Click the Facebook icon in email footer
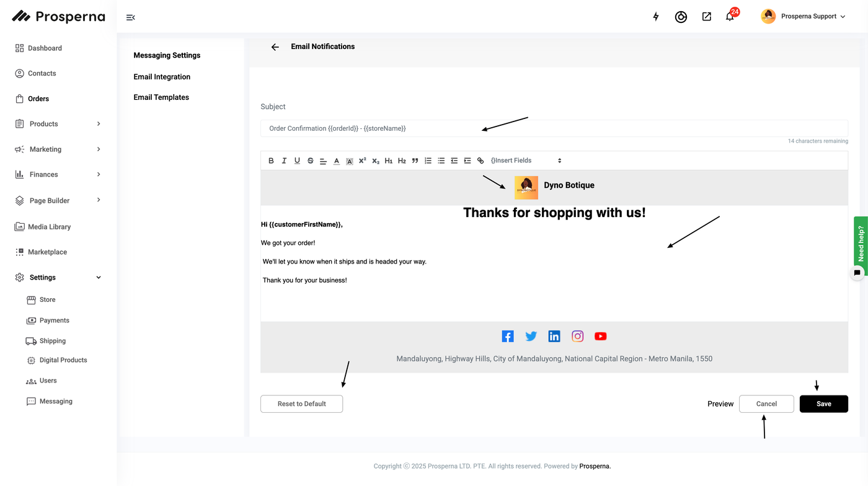The image size is (868, 486). click(x=508, y=337)
